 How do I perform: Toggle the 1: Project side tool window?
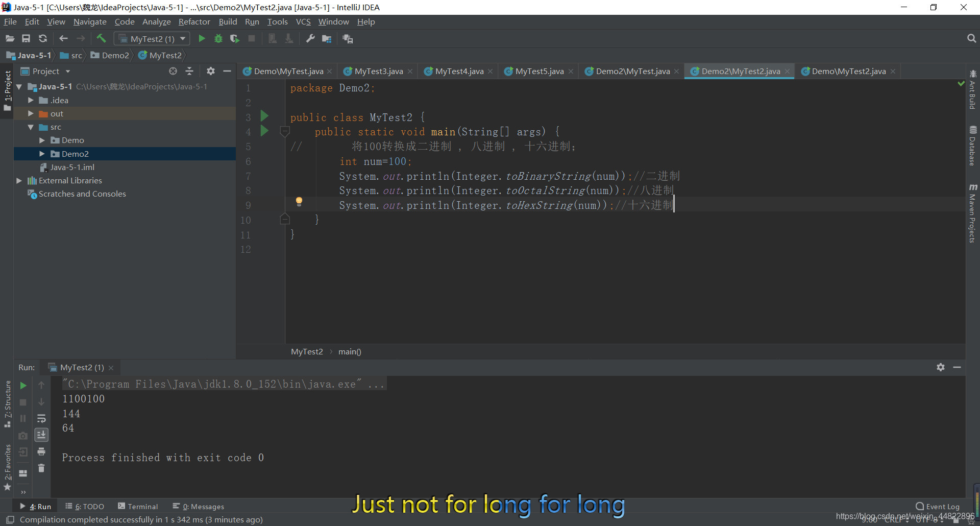tap(8, 91)
